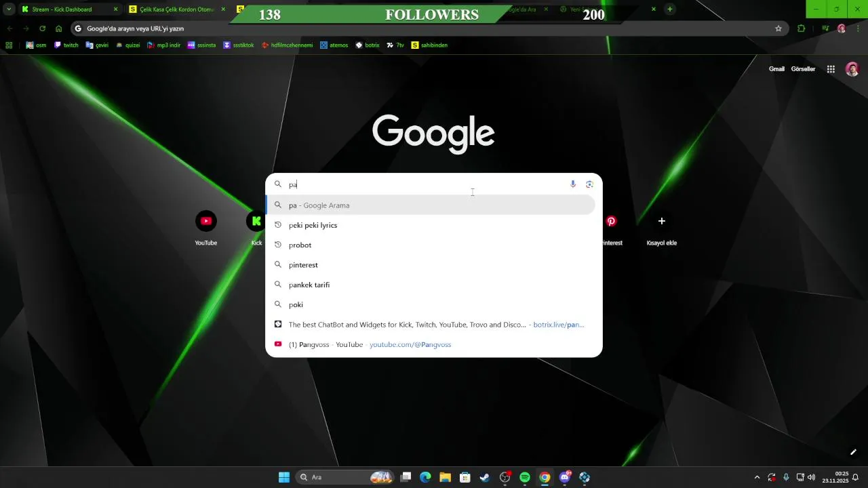Image resolution: width=868 pixels, height=488 pixels.
Task: Open the mp3 indir bookmark
Action: coord(163,45)
